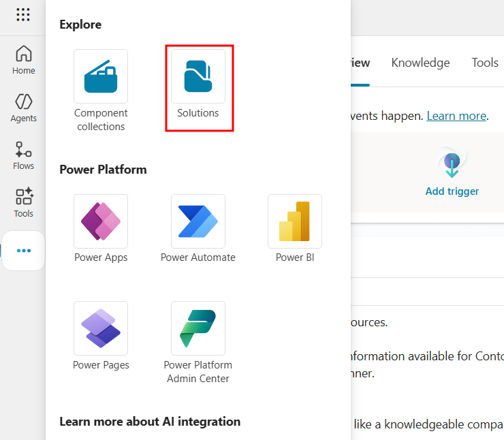Image resolution: width=504 pixels, height=440 pixels.
Task: Follow the Learn more link
Action: tap(456, 116)
